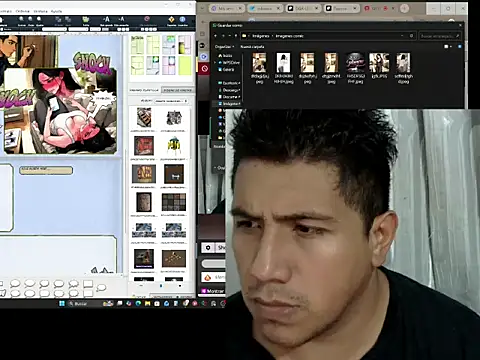Screen dimensions: 480x360
Task: Select the white-background figure image file
Action: coord(283,63)
